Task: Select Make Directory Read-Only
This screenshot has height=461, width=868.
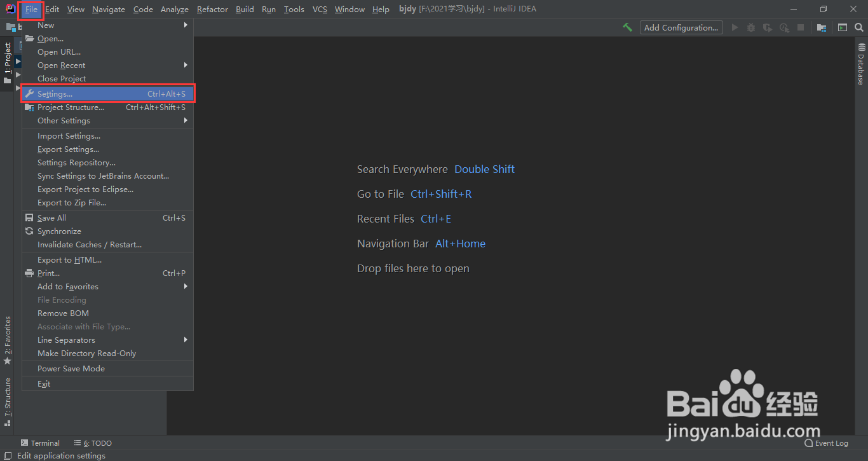Action: (x=107, y=354)
